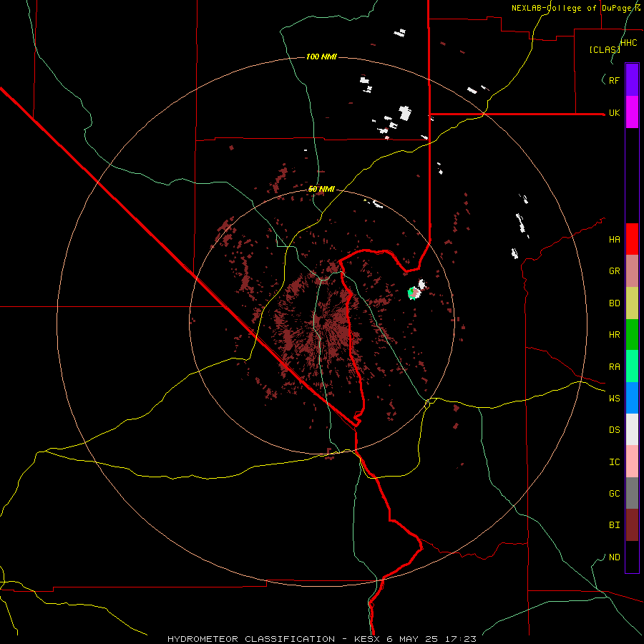Click the UK legend label
644x644 pixels.
(615, 113)
